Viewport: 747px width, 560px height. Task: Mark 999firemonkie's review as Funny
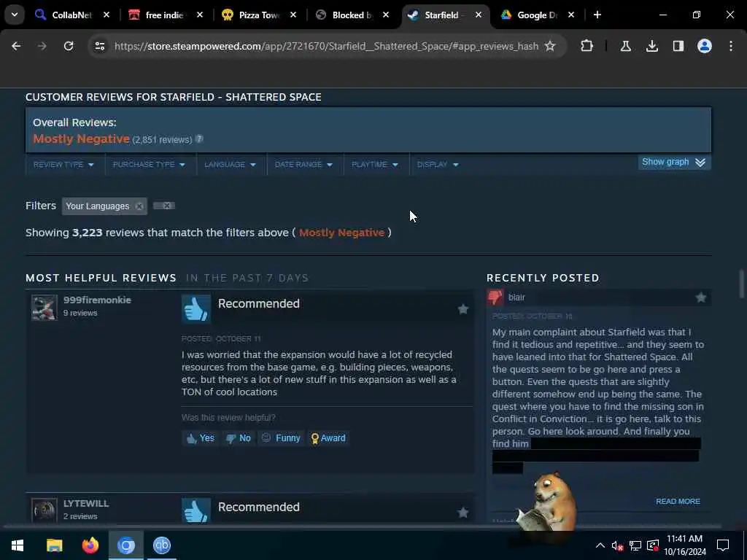pyautogui.click(x=281, y=438)
